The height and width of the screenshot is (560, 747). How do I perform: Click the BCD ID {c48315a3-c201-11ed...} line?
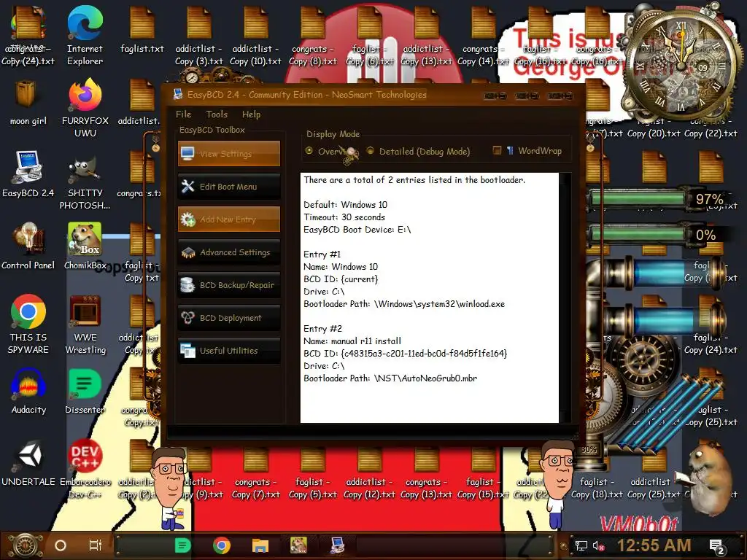406,354
